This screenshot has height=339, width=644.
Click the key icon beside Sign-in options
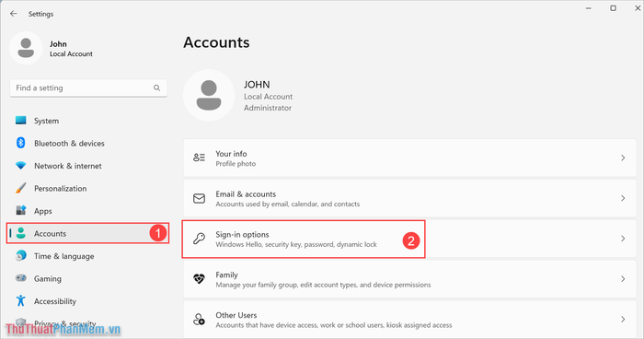tap(200, 239)
